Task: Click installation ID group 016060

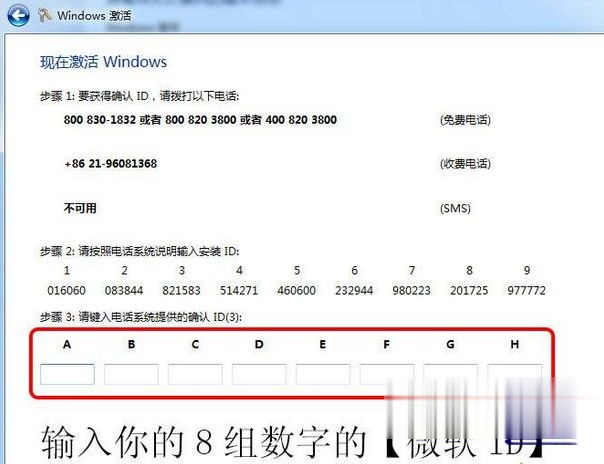Action: point(66,290)
